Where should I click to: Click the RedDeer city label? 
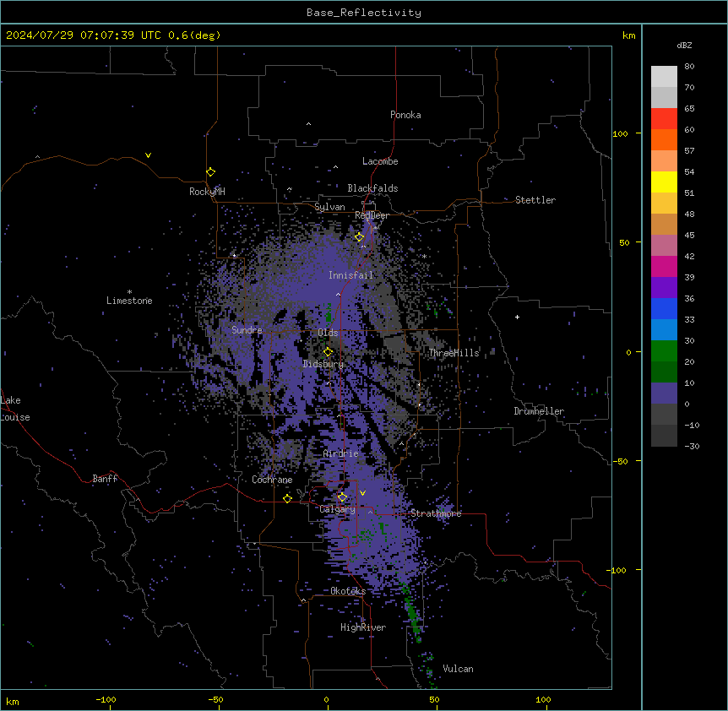pyautogui.click(x=372, y=215)
